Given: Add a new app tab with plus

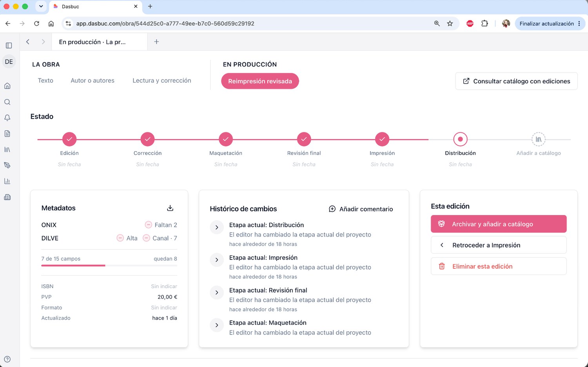Looking at the screenshot, I should (x=156, y=42).
